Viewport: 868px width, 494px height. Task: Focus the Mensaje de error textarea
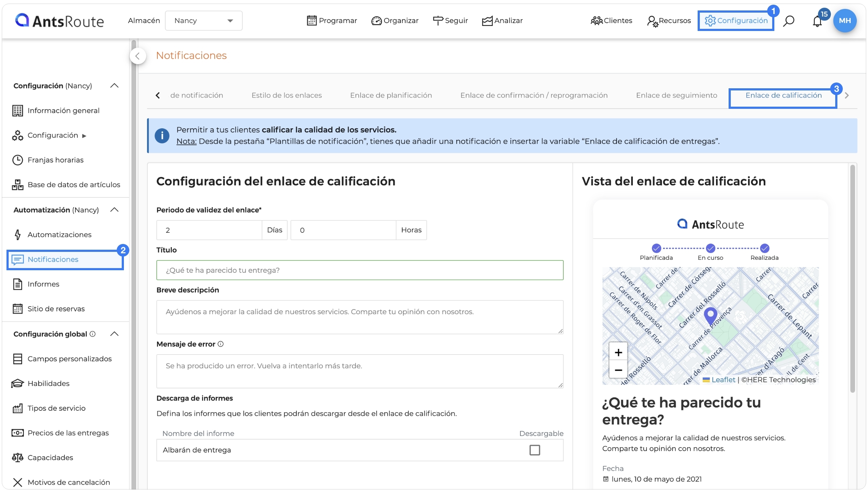(x=360, y=371)
